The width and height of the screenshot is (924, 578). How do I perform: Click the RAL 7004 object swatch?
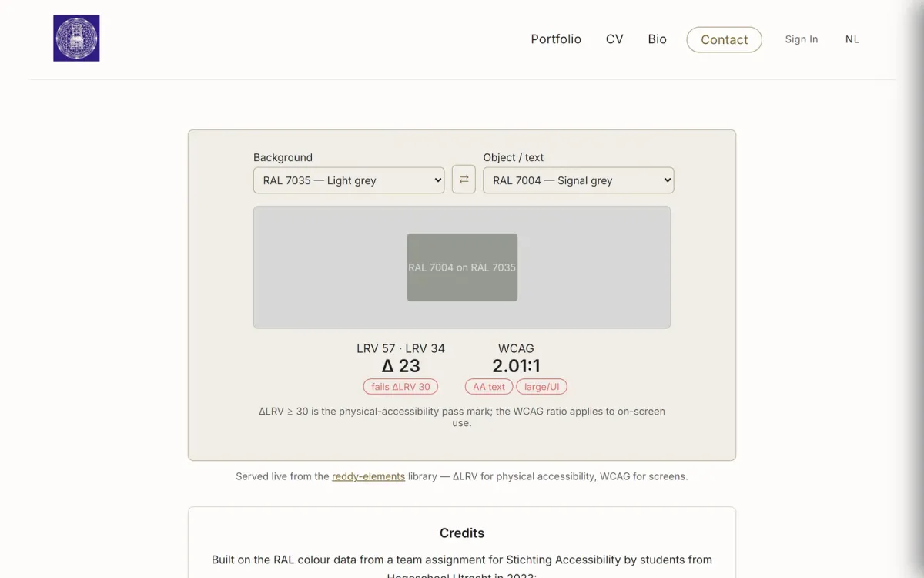click(x=462, y=267)
